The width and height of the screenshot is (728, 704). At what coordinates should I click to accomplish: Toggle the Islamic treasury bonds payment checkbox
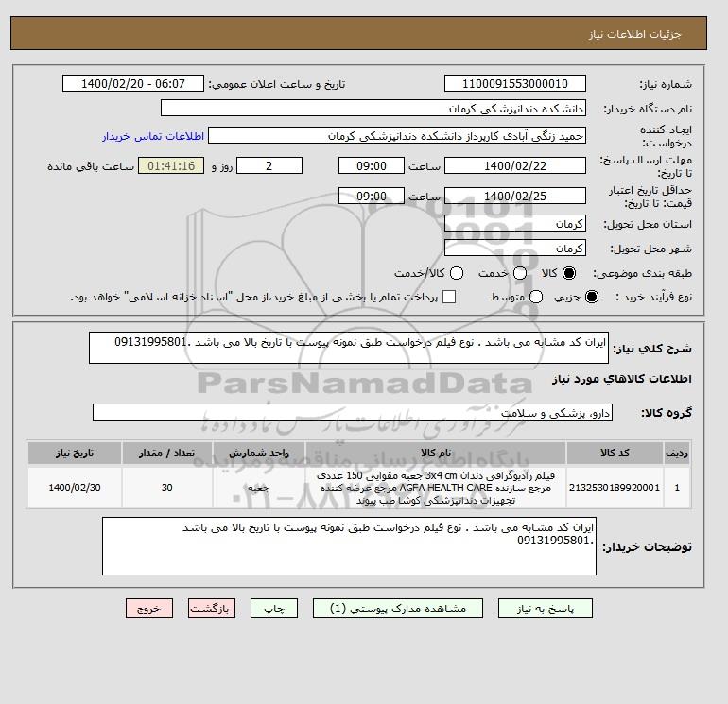[x=449, y=297]
